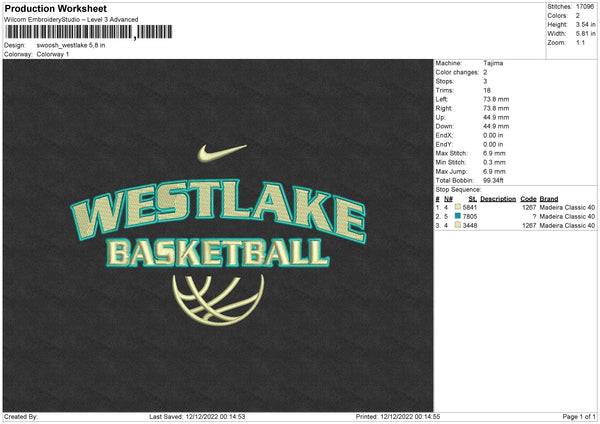600x424 pixels.
Task: Click the Zoom value '1:1'
Action: (x=580, y=42)
